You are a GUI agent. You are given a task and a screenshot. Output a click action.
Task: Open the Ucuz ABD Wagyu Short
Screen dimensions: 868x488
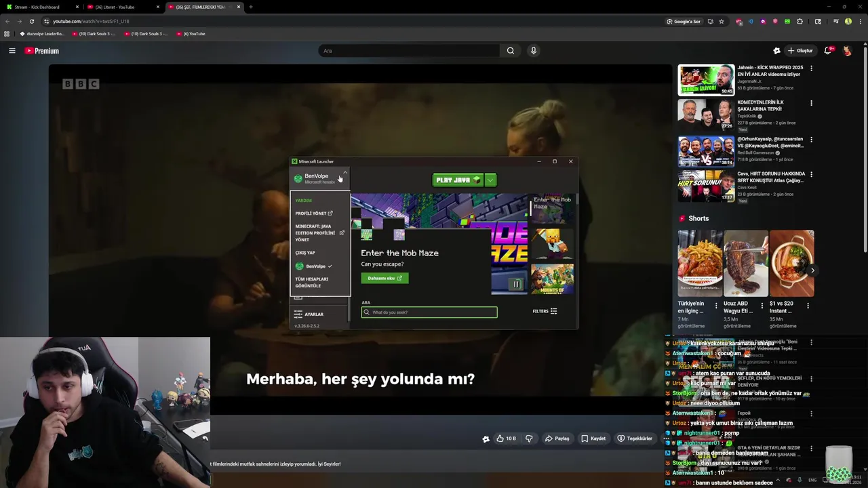pyautogui.click(x=745, y=264)
